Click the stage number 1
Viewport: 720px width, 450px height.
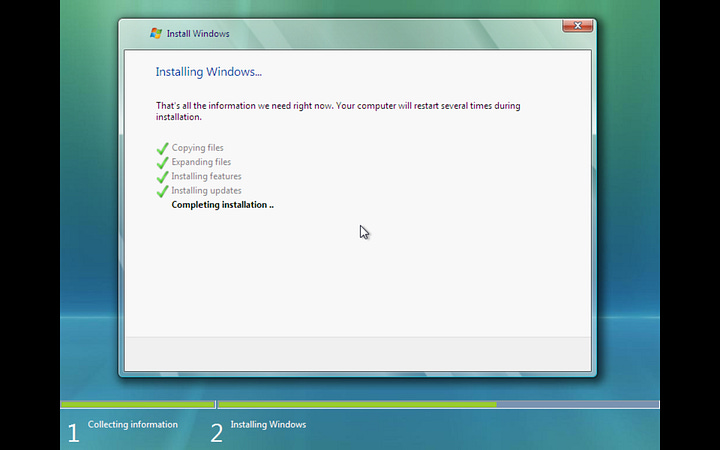(73, 433)
